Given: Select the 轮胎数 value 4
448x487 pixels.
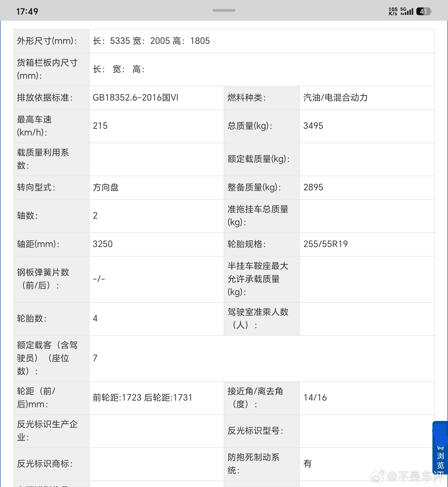Looking at the screenshot, I should click(95, 319).
